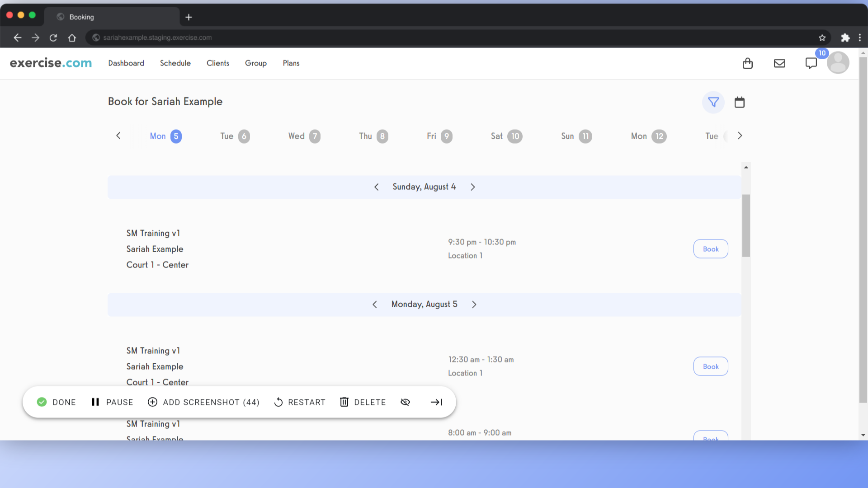
Task: Collapse the recorder toolbar arrow
Action: 436,402
